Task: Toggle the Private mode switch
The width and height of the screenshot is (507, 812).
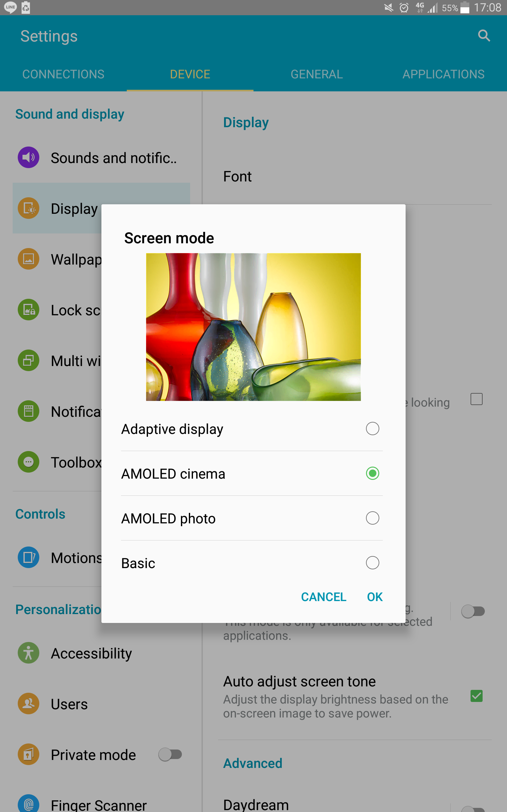Action: 170,754
